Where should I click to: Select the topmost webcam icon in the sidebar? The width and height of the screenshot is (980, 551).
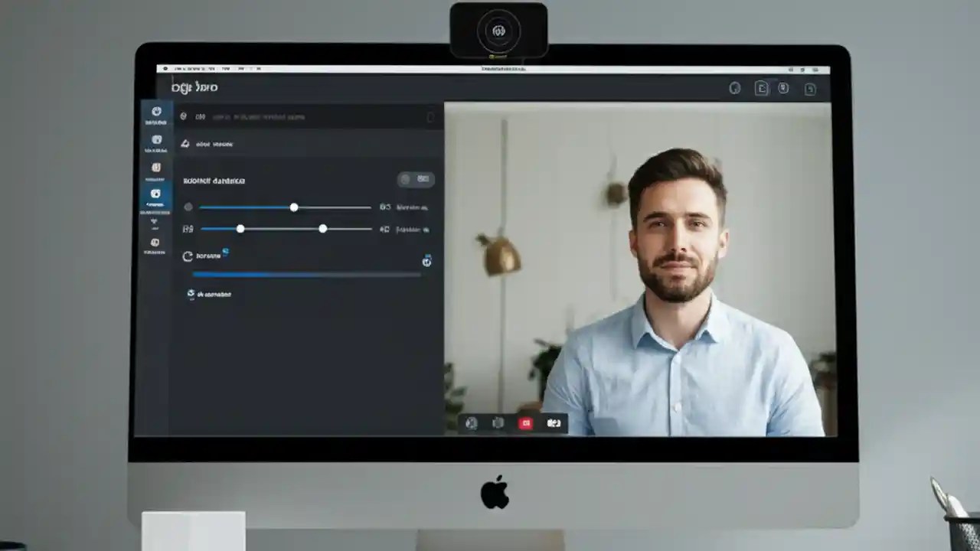tap(156, 112)
